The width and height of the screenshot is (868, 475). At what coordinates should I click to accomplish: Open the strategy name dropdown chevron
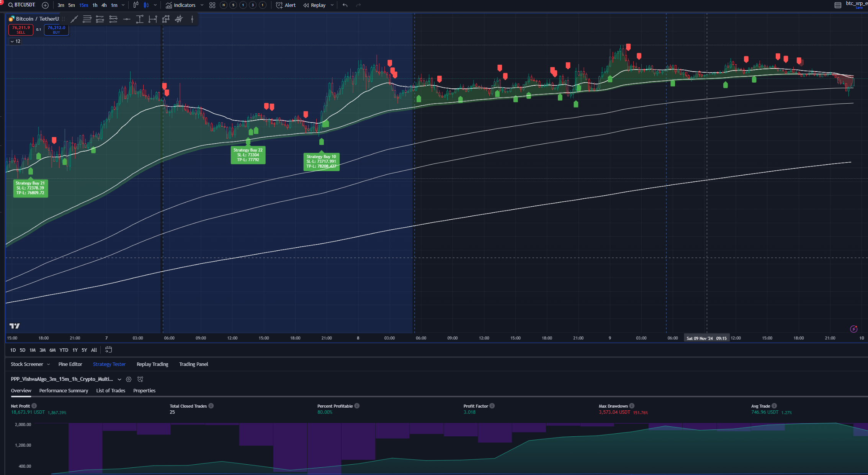(x=119, y=379)
